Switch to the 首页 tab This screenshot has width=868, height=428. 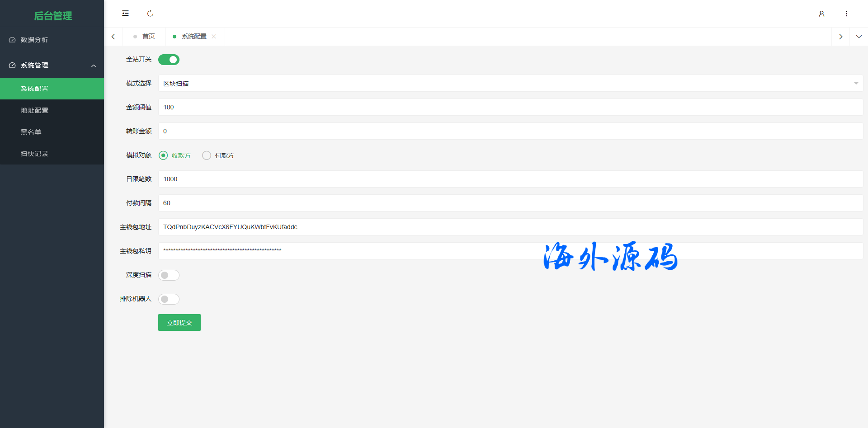pyautogui.click(x=148, y=37)
